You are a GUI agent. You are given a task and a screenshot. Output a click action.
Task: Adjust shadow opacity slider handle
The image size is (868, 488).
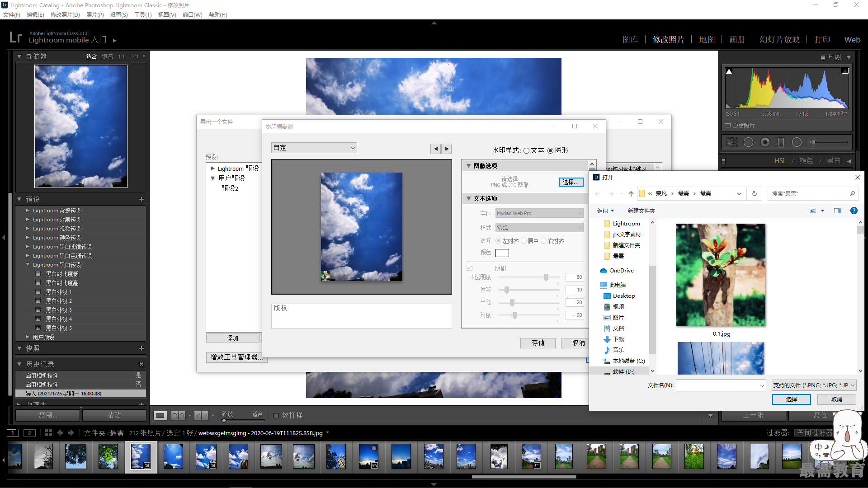click(546, 277)
